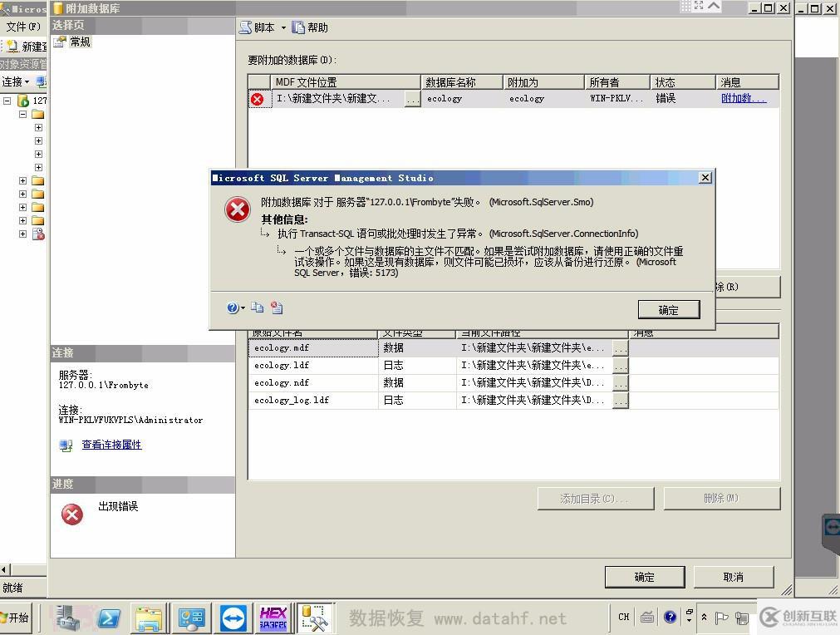Select the 127 server icon in Object Explorer

[x=23, y=101]
